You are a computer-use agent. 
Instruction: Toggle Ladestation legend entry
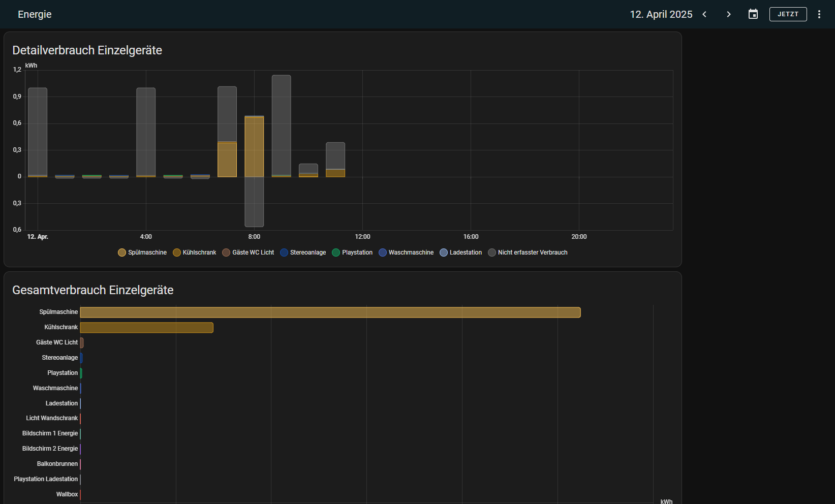coord(461,253)
